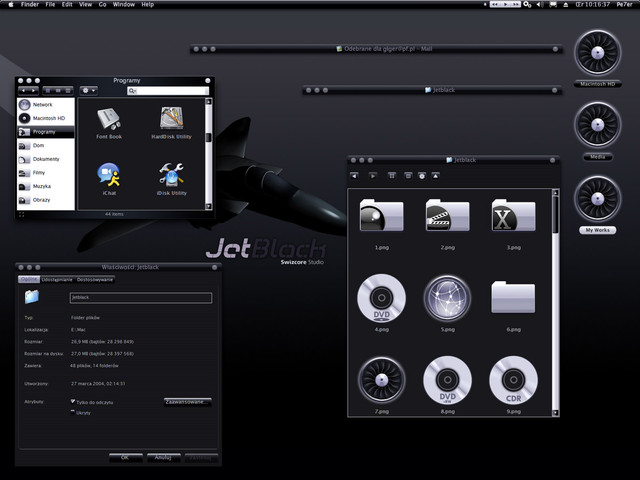This screenshot has height=480, width=640.
Task: Open the Obrazy folder in the sidebar
Action: point(46,200)
